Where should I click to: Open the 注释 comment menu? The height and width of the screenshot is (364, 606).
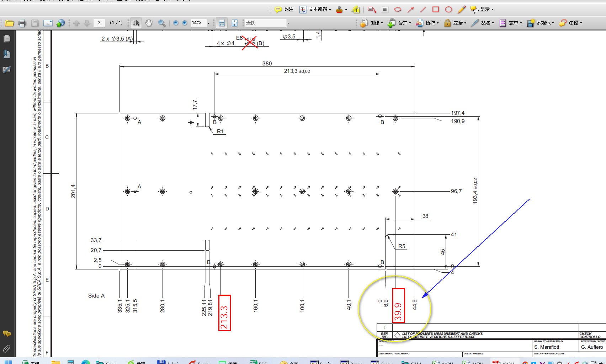[x=570, y=23]
